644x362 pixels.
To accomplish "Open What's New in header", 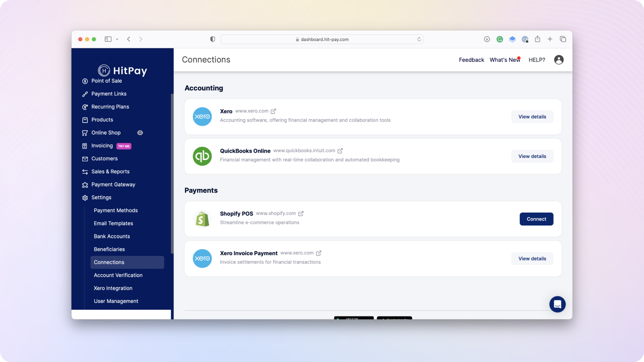I will click(x=505, y=60).
